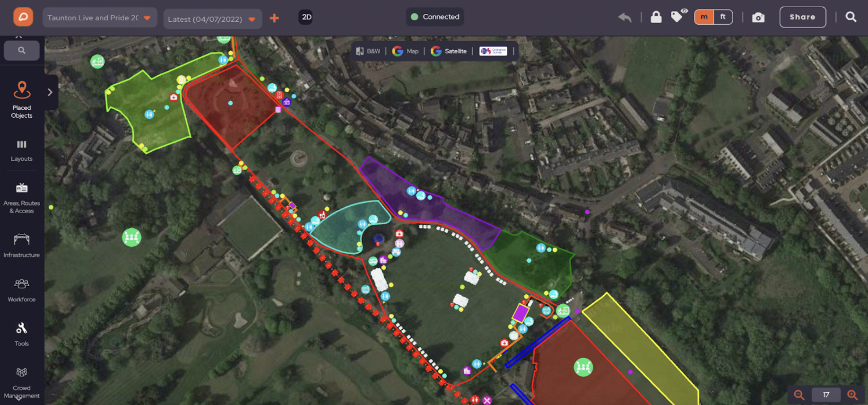
Task: Switch basemap to B&W style
Action: pyautogui.click(x=368, y=51)
